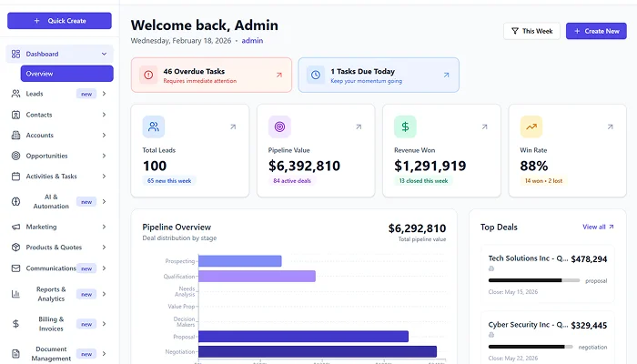The image size is (637, 364).
Task: Click the Revenue Won dollar icon
Action: pos(405,126)
